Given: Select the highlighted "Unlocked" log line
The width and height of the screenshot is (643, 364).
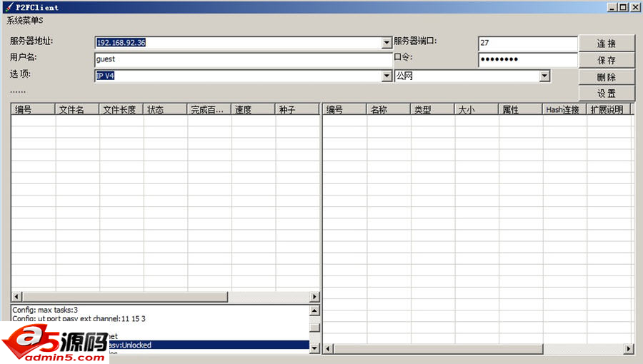Looking at the screenshot, I should [209, 345].
